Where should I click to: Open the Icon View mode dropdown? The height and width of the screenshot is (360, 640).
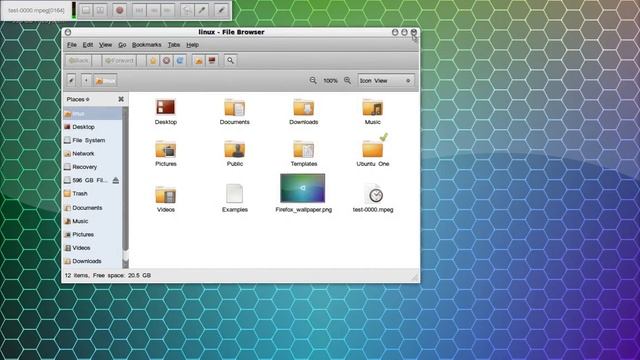coord(386,80)
